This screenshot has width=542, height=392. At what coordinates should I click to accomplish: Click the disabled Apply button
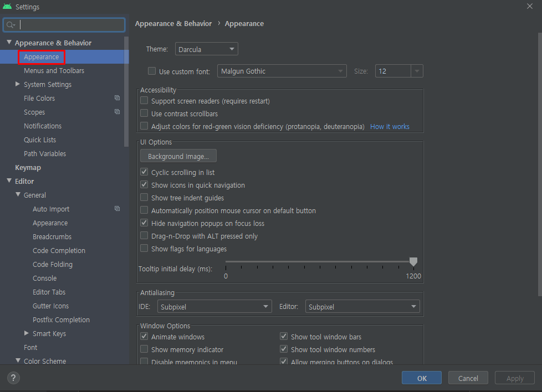click(515, 378)
